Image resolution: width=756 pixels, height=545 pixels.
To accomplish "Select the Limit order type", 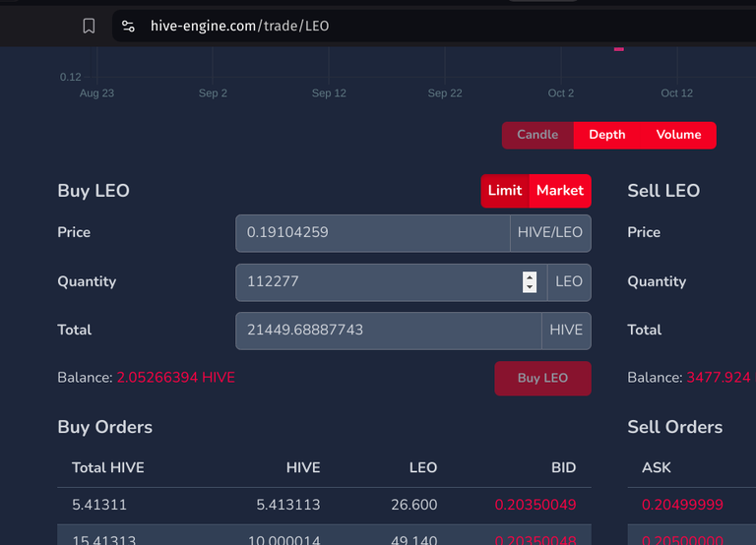I will pos(505,191).
